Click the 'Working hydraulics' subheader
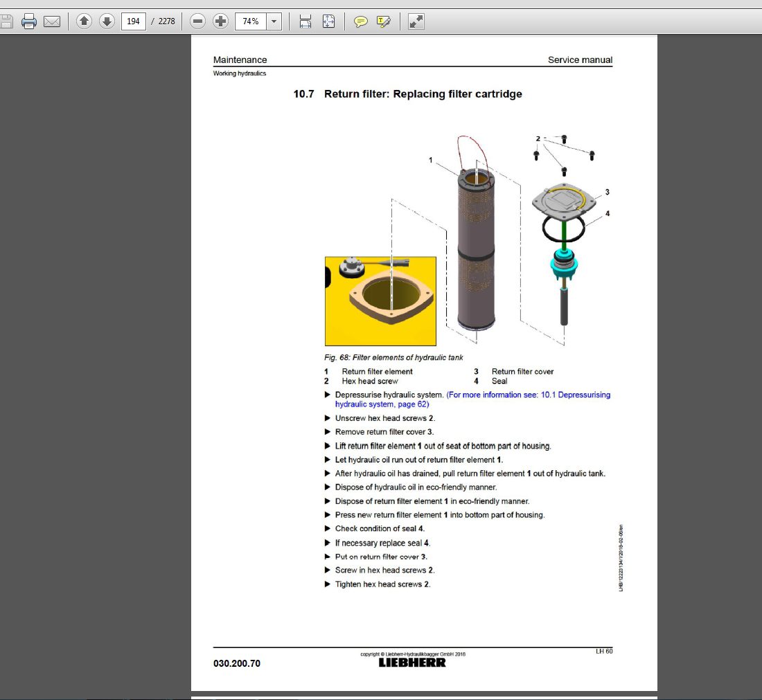The image size is (762, 700). [240, 73]
